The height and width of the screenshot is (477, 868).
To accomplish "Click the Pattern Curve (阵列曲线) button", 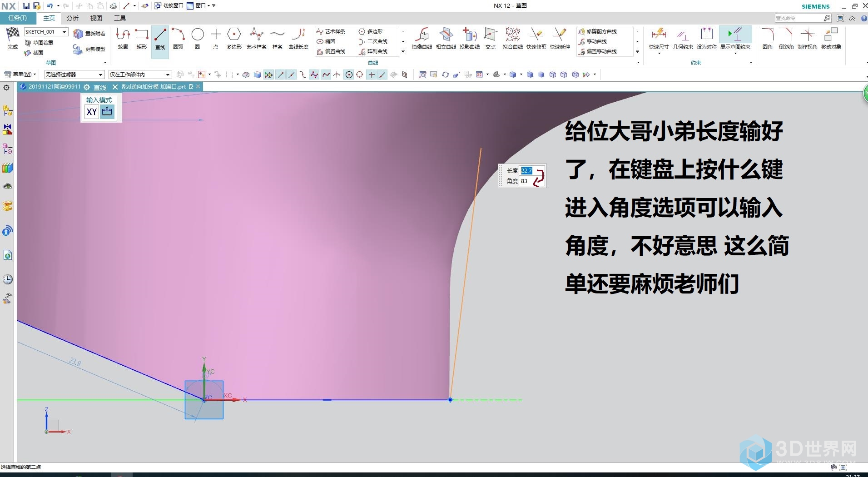I will pos(373,51).
